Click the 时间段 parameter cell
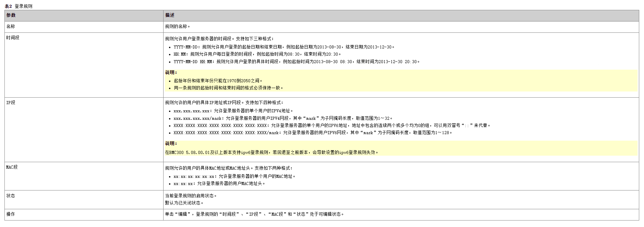This screenshot has width=644, height=227. point(13,38)
